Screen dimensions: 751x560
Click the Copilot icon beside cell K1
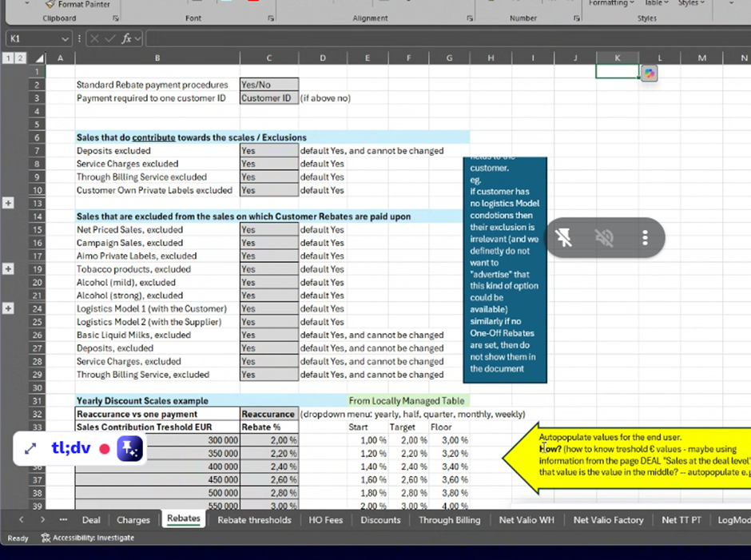(x=650, y=73)
